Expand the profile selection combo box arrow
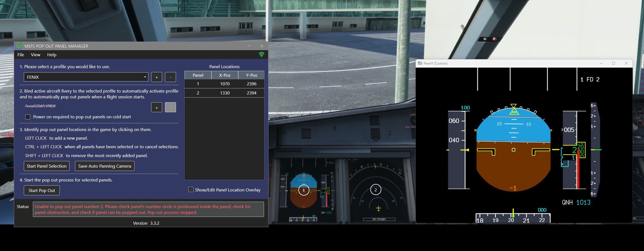644x251 pixels. click(145, 77)
